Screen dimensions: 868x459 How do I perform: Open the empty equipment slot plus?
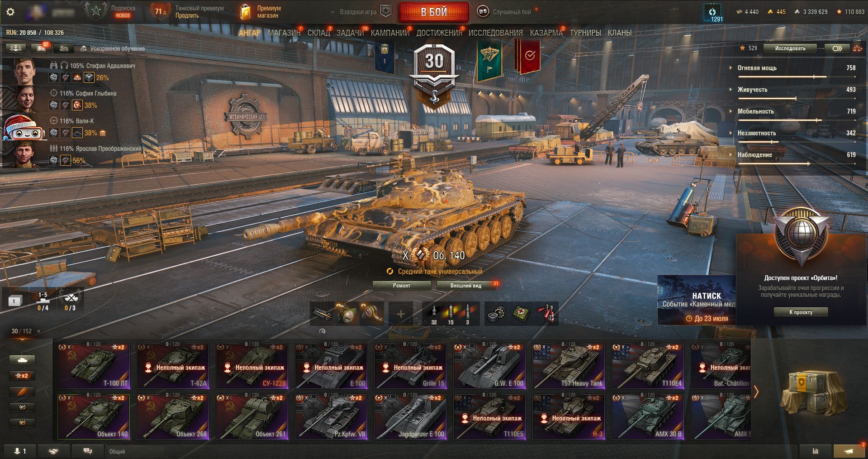[401, 313]
